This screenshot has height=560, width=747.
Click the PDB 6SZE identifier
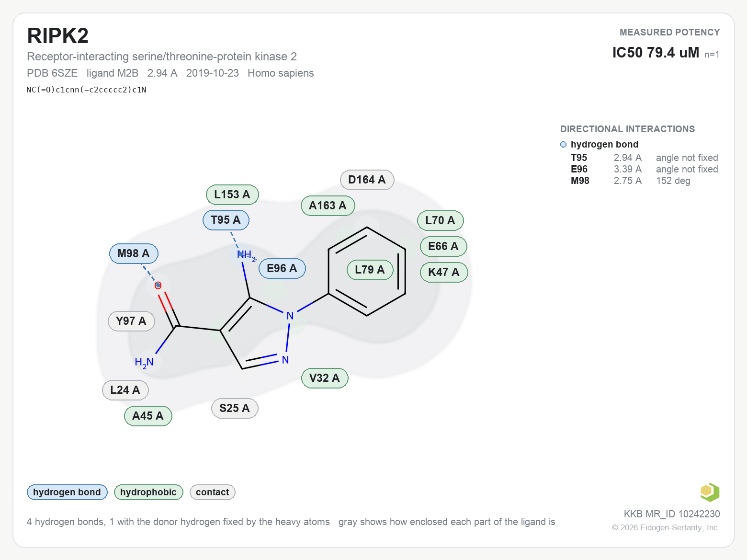(x=52, y=73)
